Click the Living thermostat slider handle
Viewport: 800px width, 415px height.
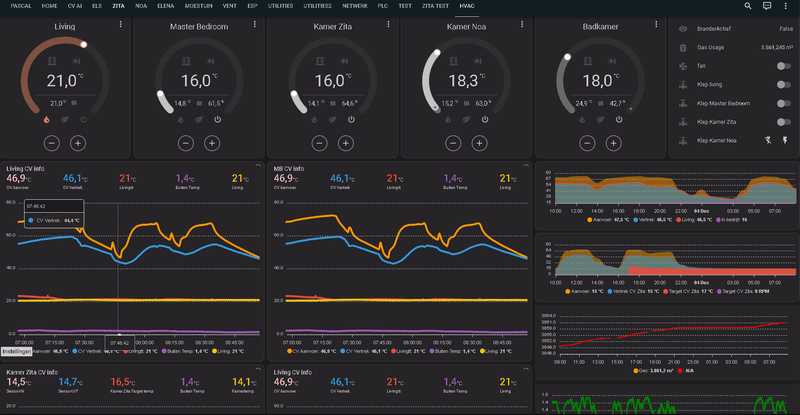tap(84, 44)
